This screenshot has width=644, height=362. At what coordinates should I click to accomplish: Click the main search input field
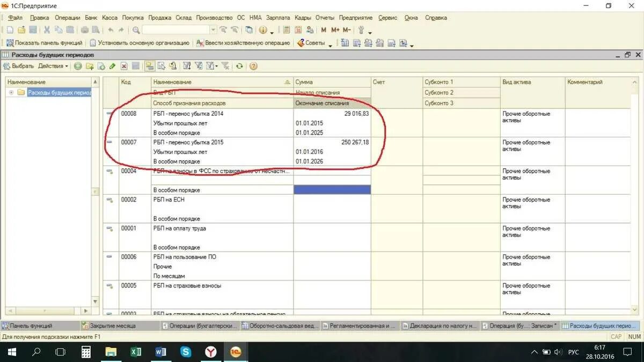click(x=176, y=30)
